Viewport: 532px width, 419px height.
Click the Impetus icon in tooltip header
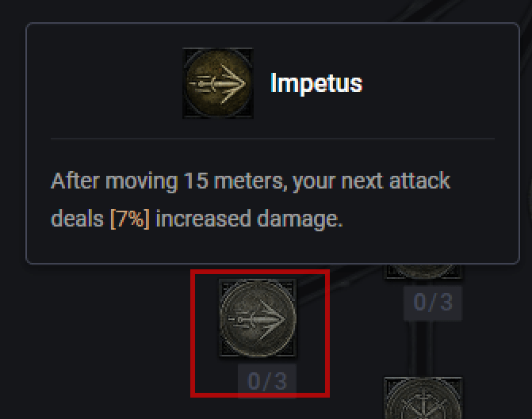218,83
